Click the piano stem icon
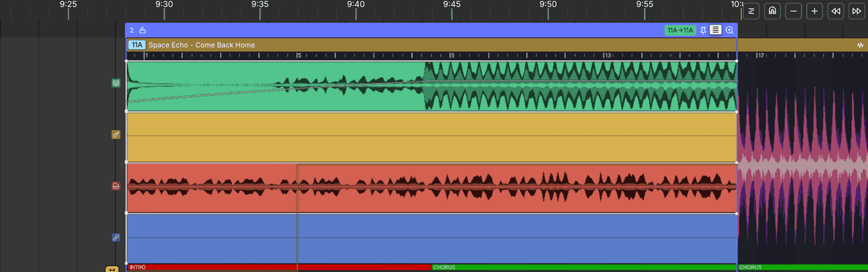Screen dimensions: 868x272 [116, 186]
